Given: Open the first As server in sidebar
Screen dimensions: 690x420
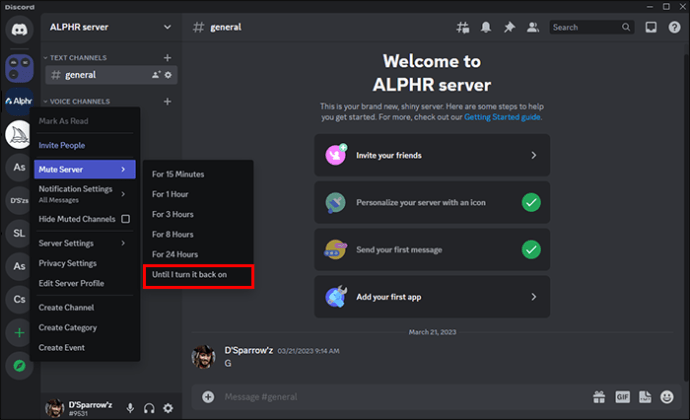Looking at the screenshot, I should click(19, 167).
